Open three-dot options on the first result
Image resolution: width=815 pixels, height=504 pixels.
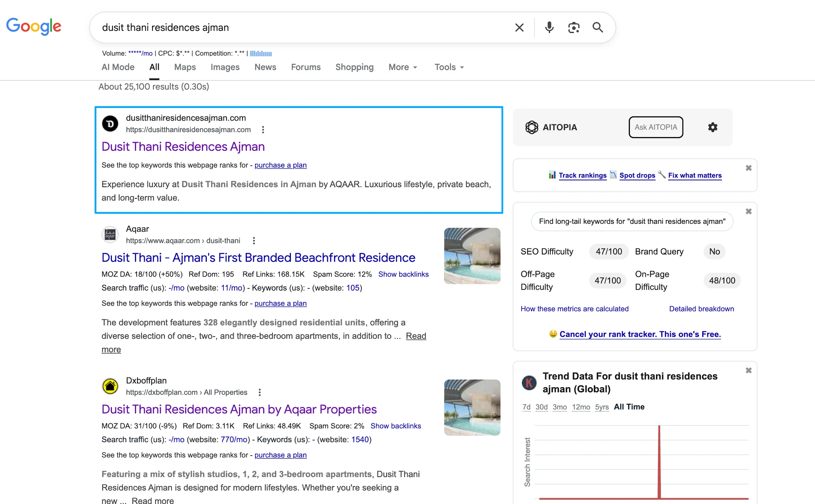click(263, 129)
